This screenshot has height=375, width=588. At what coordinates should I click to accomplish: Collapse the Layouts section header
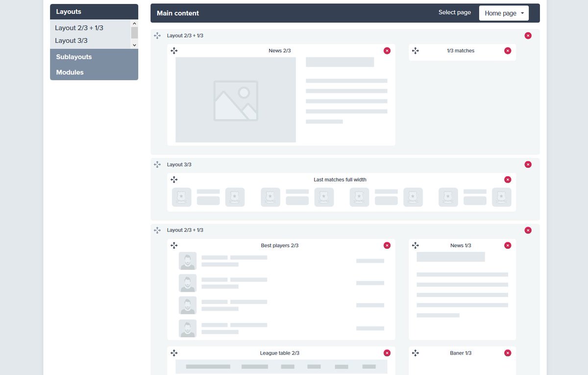(x=94, y=12)
